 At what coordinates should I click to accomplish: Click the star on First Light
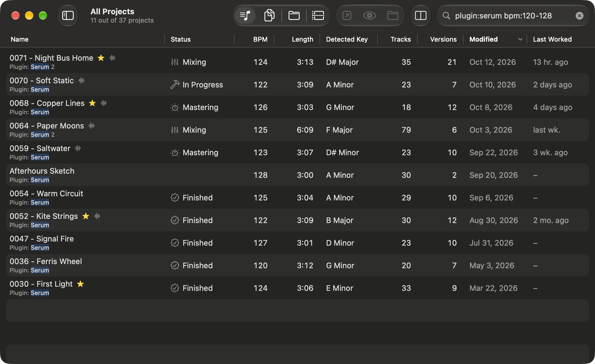click(x=80, y=284)
